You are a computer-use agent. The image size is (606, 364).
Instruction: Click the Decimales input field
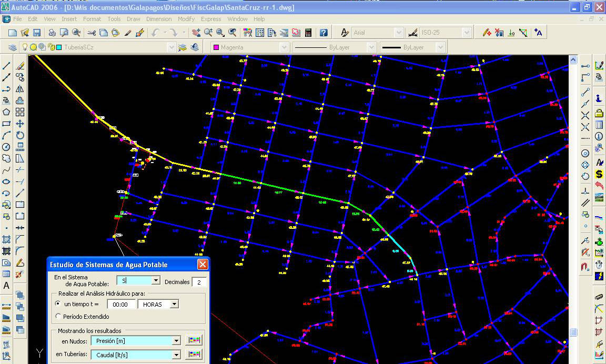pyautogui.click(x=199, y=282)
